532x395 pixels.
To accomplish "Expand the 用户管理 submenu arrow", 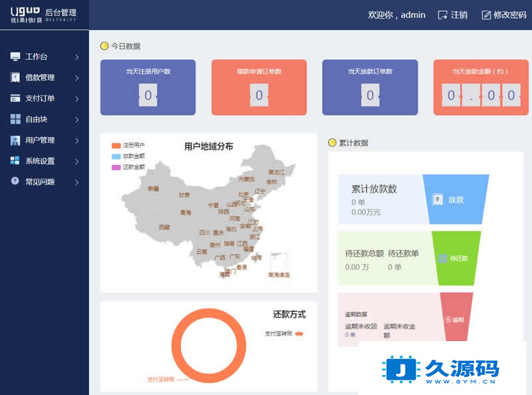I will pos(77,140).
